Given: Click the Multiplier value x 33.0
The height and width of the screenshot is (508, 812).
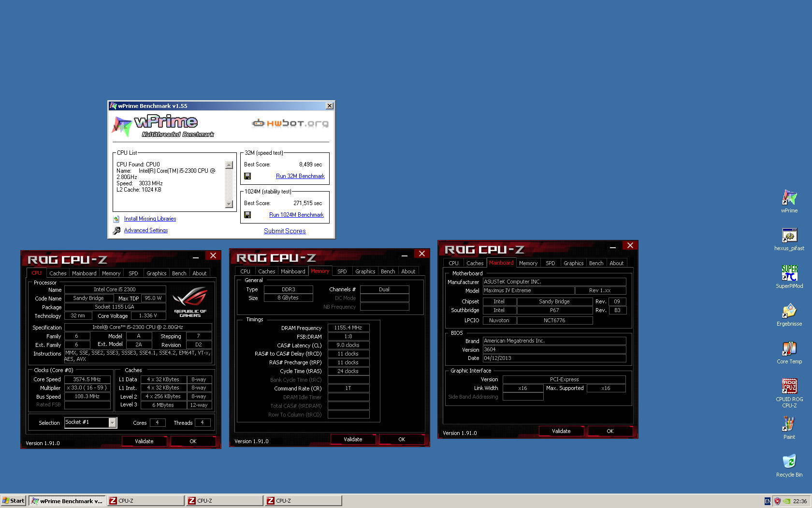Looking at the screenshot, I should 87,388.
